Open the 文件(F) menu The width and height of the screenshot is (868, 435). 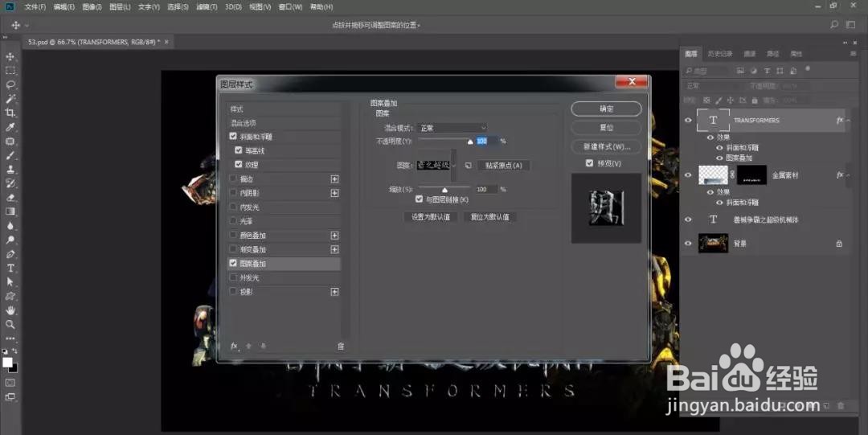(35, 7)
